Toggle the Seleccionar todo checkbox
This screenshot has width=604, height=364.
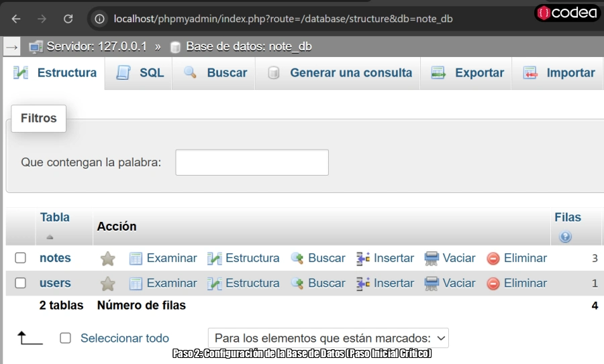coord(66,339)
